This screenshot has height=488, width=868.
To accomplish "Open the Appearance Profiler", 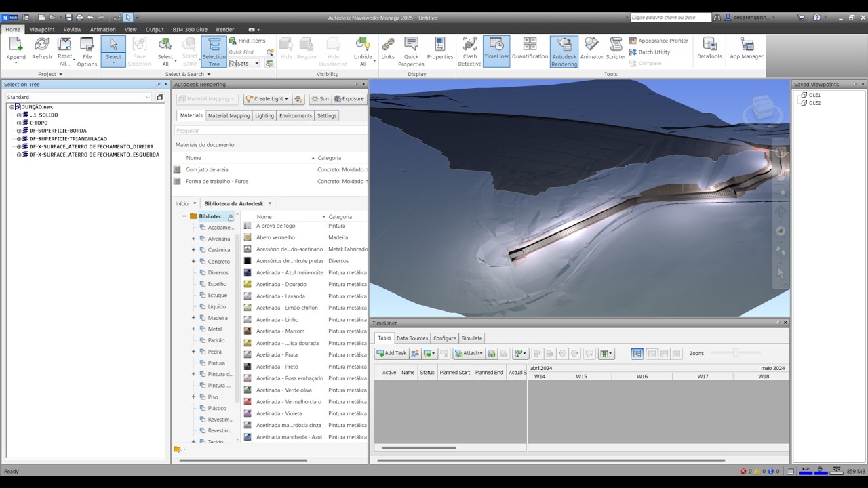I will point(658,41).
